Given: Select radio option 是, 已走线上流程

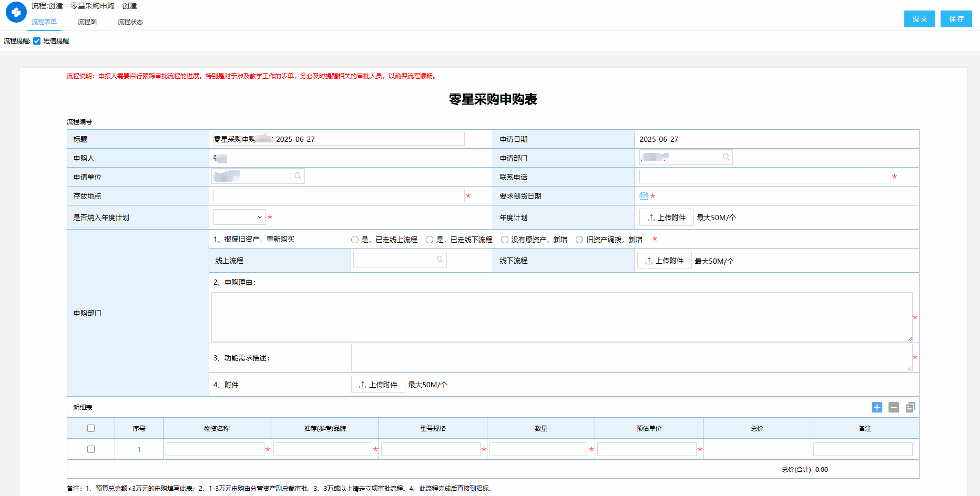Looking at the screenshot, I should [355, 240].
